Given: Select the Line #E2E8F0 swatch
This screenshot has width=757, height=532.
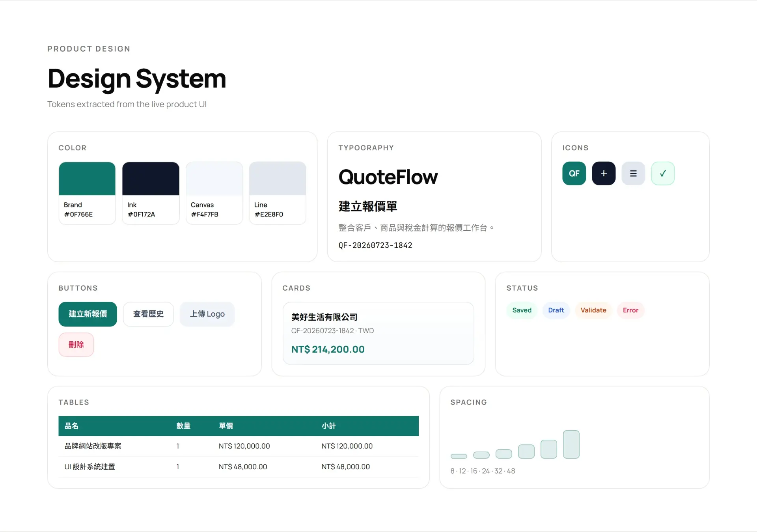Looking at the screenshot, I should pos(278,193).
